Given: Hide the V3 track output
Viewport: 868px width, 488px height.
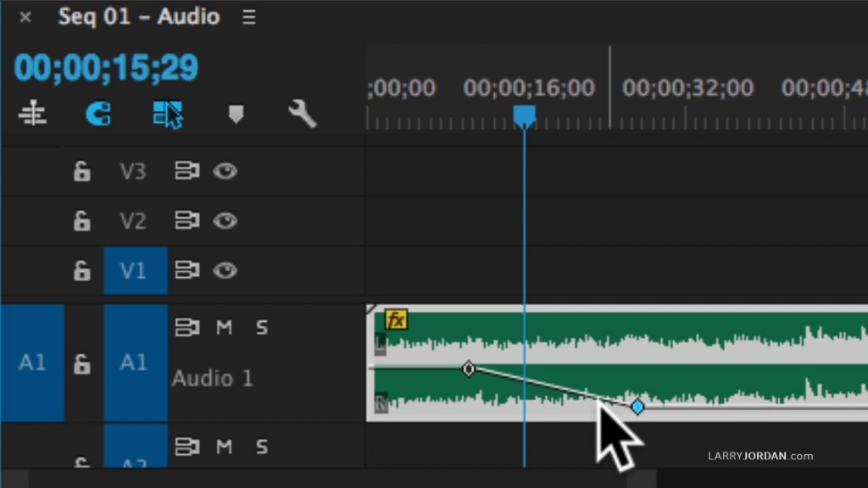Looking at the screenshot, I should pyautogui.click(x=225, y=171).
